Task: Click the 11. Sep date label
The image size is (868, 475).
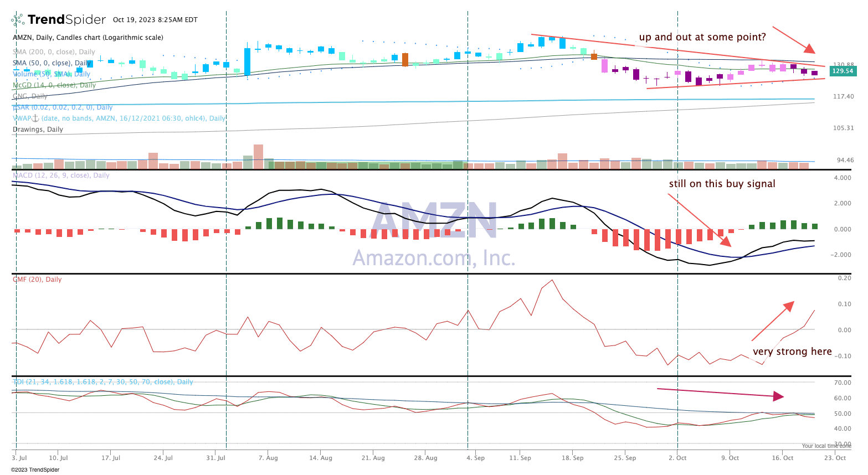Action: click(x=520, y=458)
